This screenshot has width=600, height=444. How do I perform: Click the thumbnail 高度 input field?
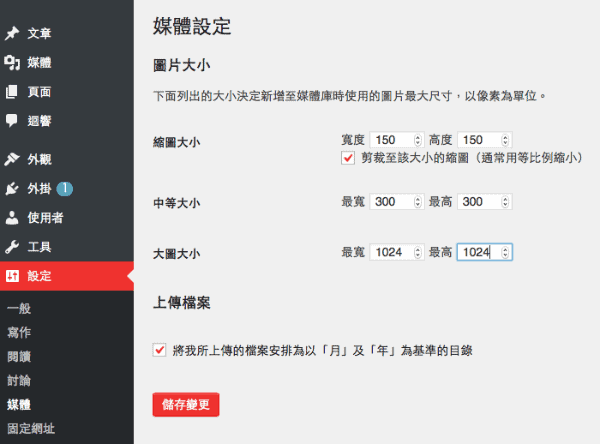pyautogui.click(x=484, y=140)
